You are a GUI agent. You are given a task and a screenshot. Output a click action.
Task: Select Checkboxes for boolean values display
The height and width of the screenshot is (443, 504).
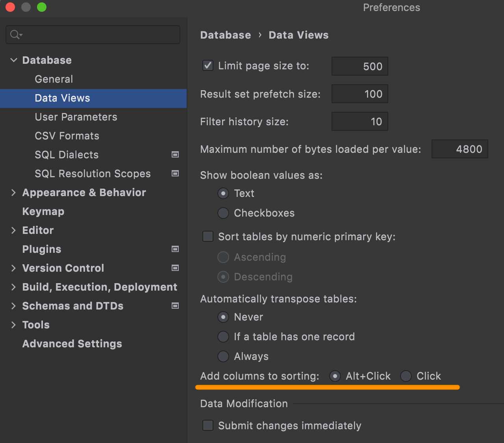click(x=223, y=213)
